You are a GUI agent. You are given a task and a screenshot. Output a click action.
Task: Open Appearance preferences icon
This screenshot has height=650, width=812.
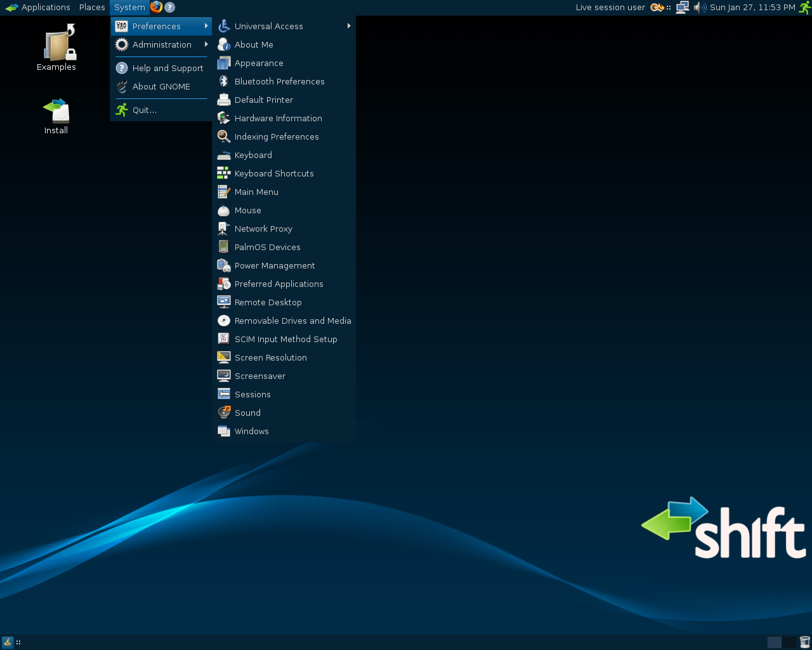(x=224, y=63)
